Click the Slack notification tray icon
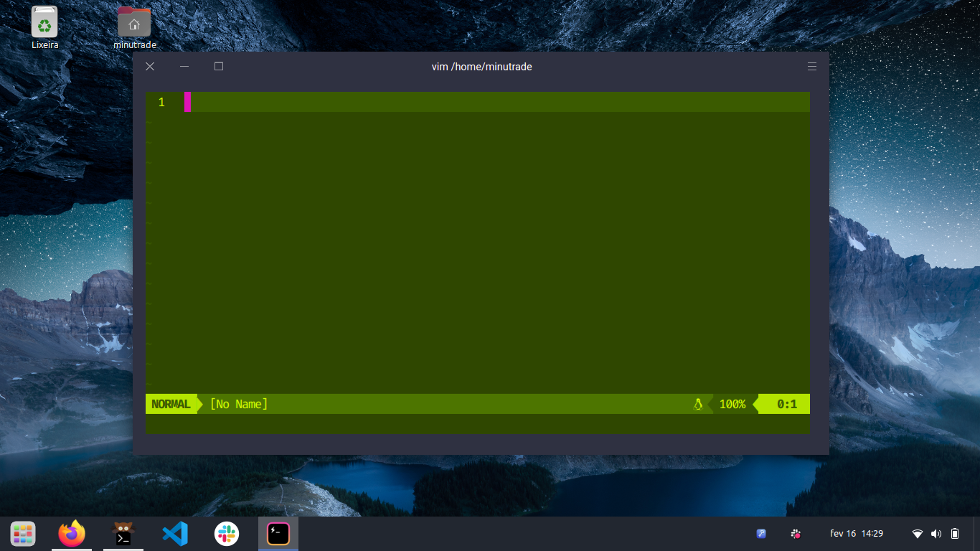980x551 pixels. (795, 533)
